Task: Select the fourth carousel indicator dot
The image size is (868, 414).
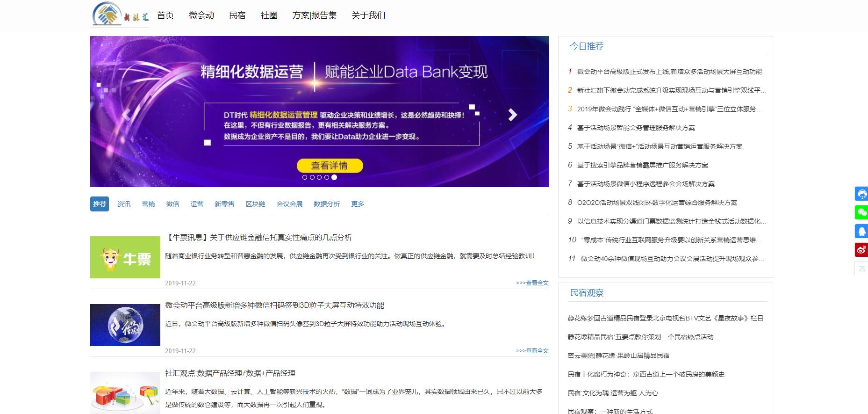Action: tap(327, 177)
